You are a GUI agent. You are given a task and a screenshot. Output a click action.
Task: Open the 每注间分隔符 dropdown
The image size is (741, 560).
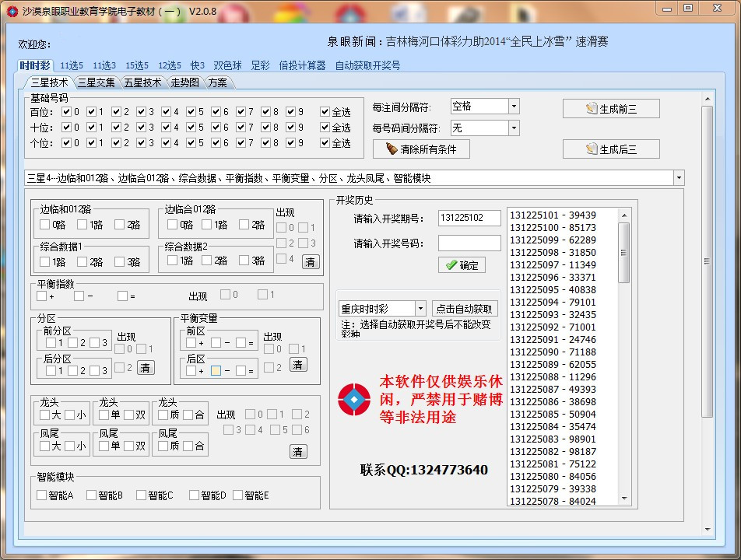tap(513, 107)
